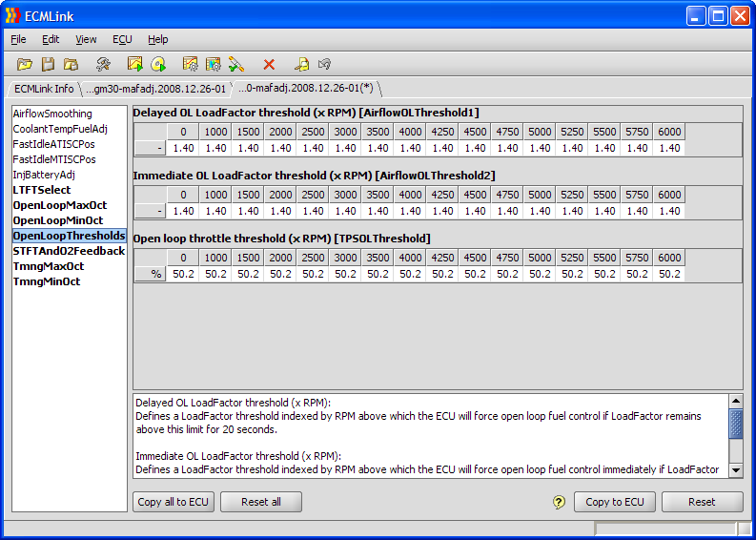Click the graph icon with green play arrow
This screenshot has width=756, height=540.
tap(135, 64)
